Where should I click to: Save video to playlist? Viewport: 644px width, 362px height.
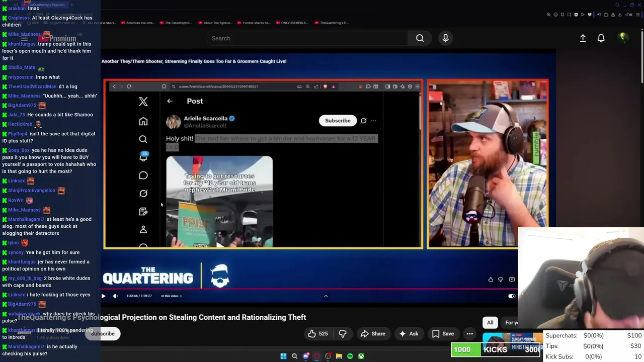click(x=443, y=334)
